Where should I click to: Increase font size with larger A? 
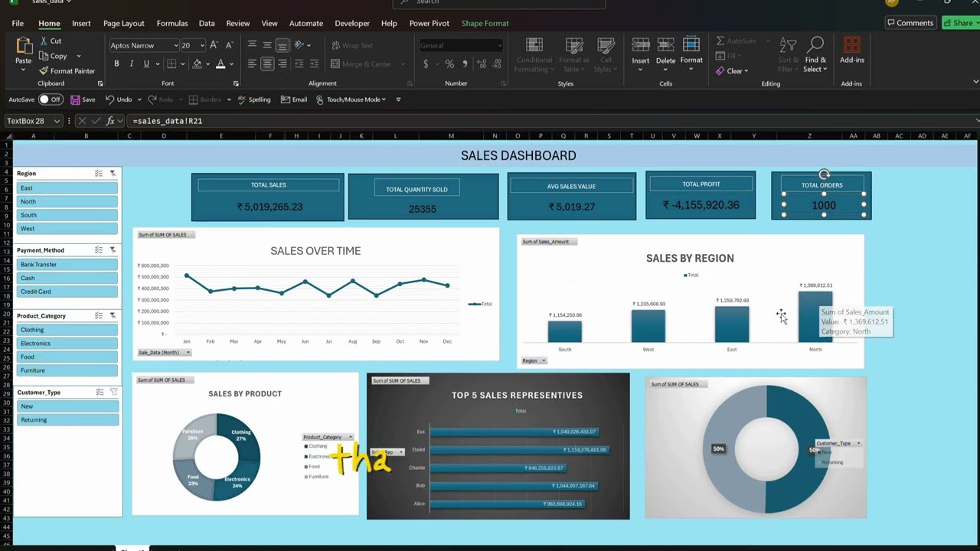[x=214, y=45]
